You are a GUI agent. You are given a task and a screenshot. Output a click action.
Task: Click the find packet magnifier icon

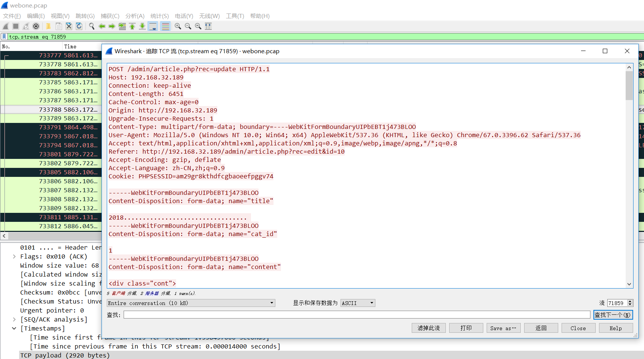91,26
